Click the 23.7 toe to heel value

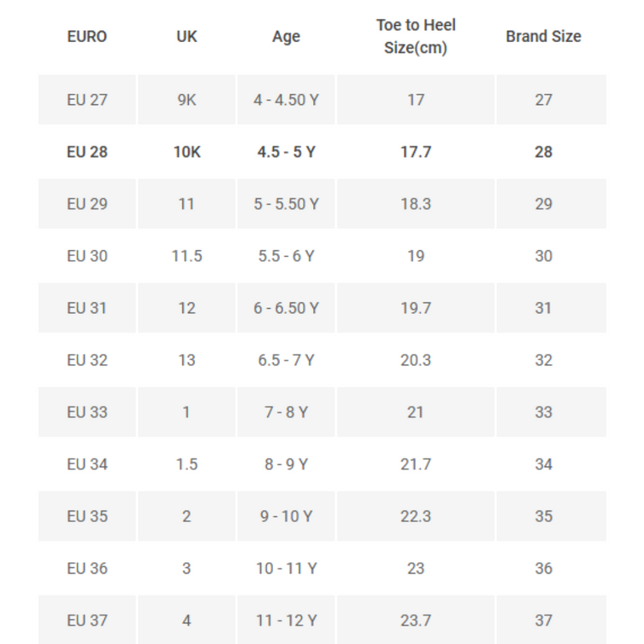(x=416, y=620)
